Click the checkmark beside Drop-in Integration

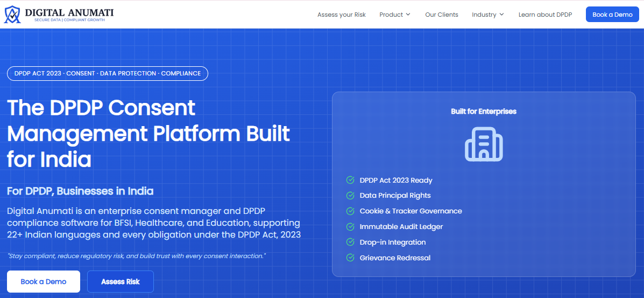coord(350,242)
